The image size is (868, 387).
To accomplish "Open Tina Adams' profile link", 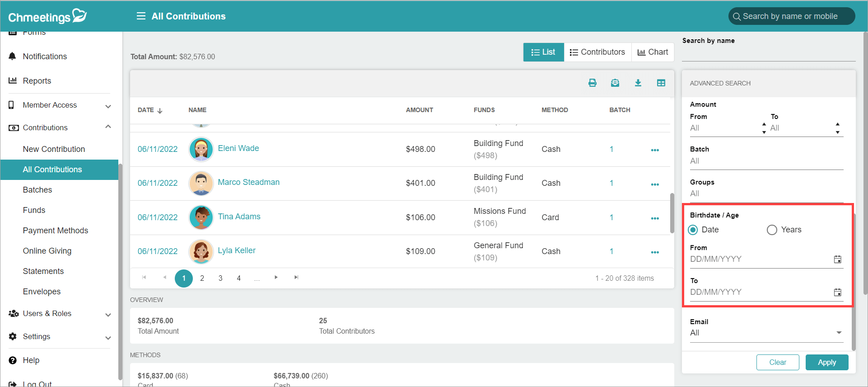I will [x=239, y=217].
